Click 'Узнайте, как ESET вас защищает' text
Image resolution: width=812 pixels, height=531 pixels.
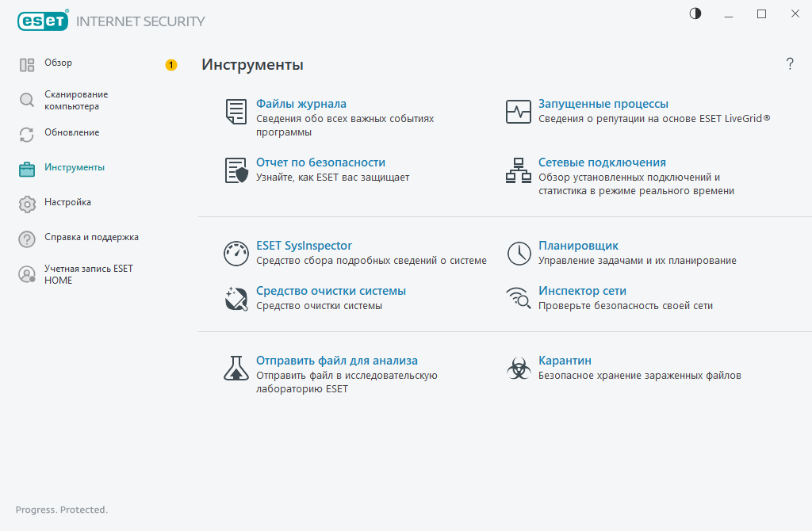click(x=332, y=178)
